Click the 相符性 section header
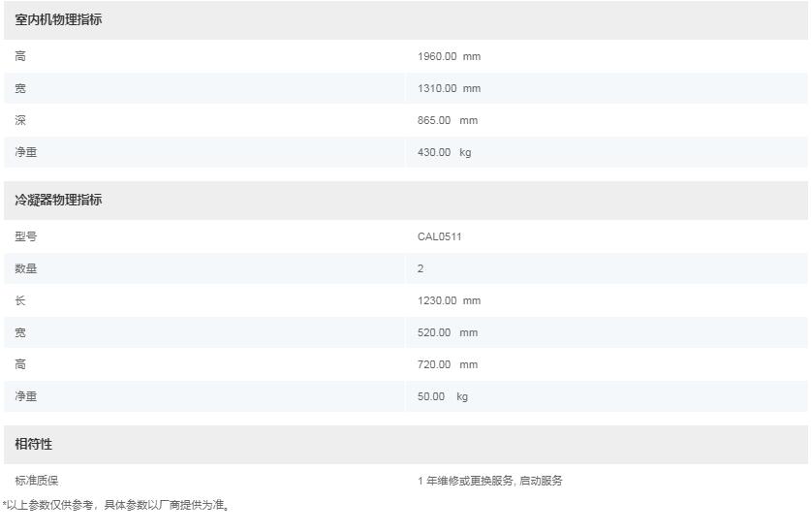Viewport: 811px width, 532px height. (x=34, y=444)
